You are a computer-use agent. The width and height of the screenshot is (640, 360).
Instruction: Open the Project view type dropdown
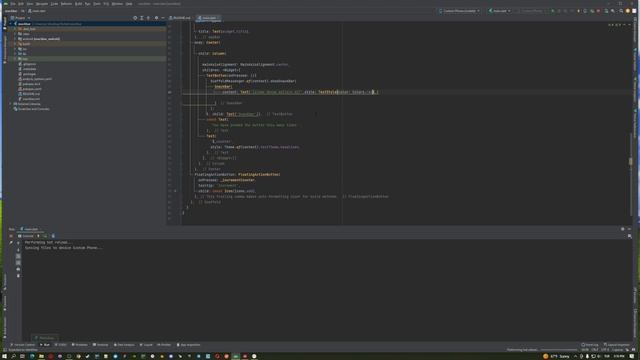(x=20, y=18)
